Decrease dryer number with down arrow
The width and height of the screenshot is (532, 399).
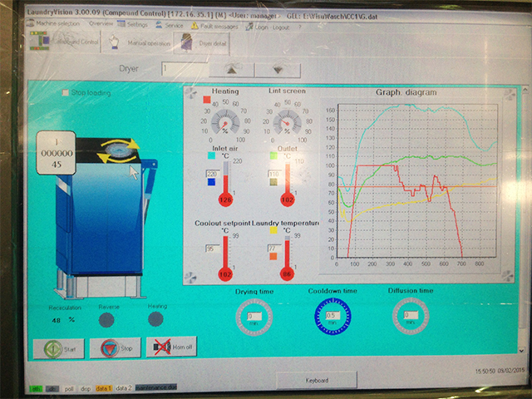pos(278,70)
